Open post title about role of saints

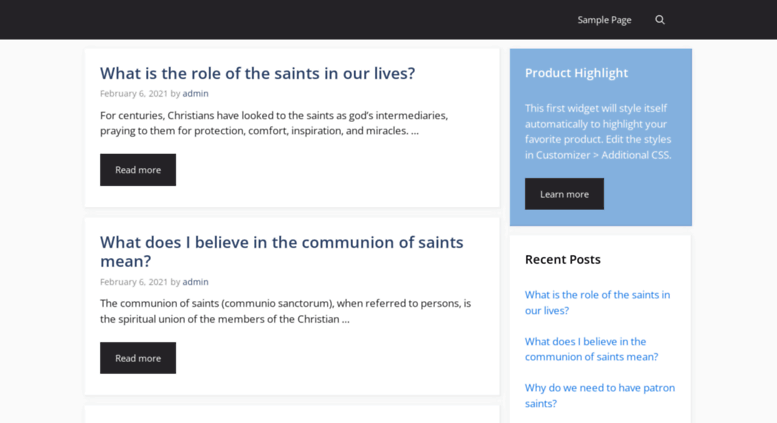[257, 73]
